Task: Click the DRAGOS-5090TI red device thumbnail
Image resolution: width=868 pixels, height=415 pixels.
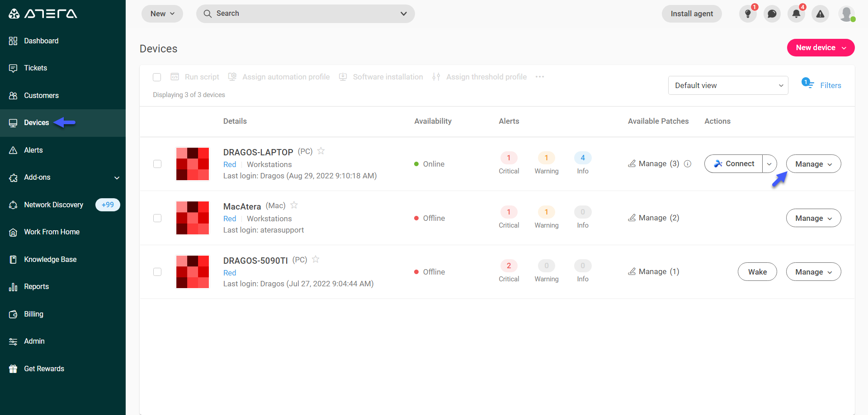Action: click(193, 272)
